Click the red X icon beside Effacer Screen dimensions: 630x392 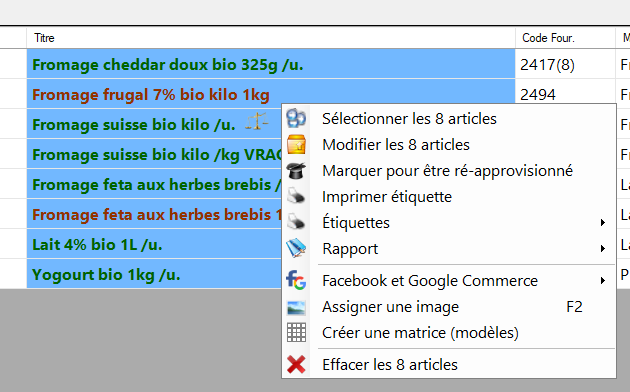click(x=297, y=365)
